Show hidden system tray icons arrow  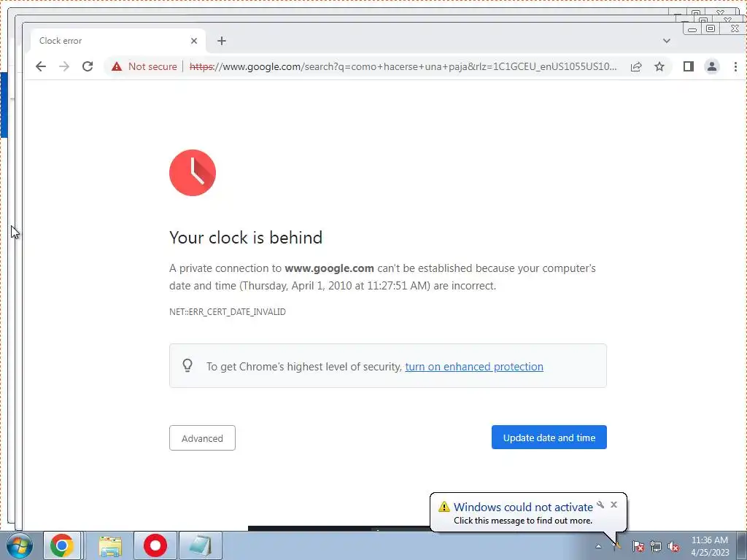pos(598,547)
